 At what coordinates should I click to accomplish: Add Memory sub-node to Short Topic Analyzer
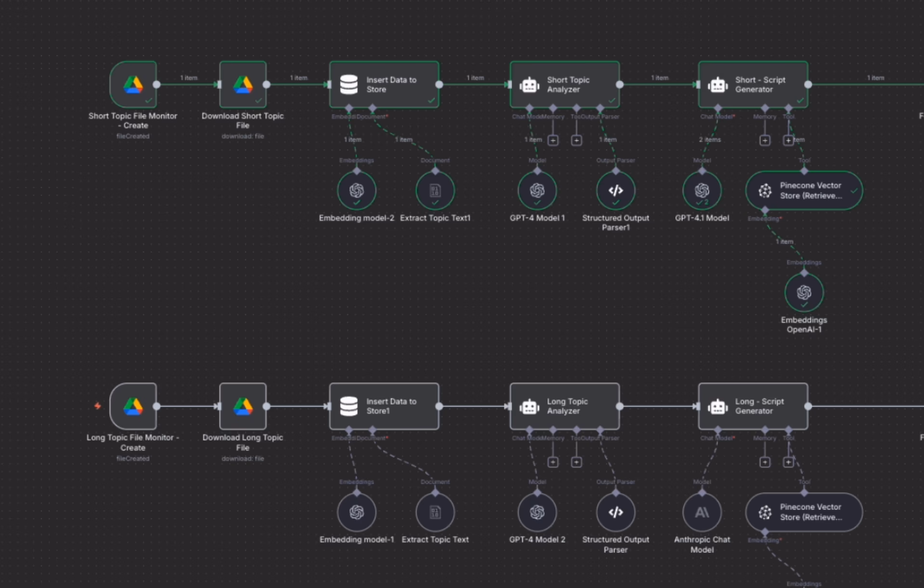[x=553, y=141]
